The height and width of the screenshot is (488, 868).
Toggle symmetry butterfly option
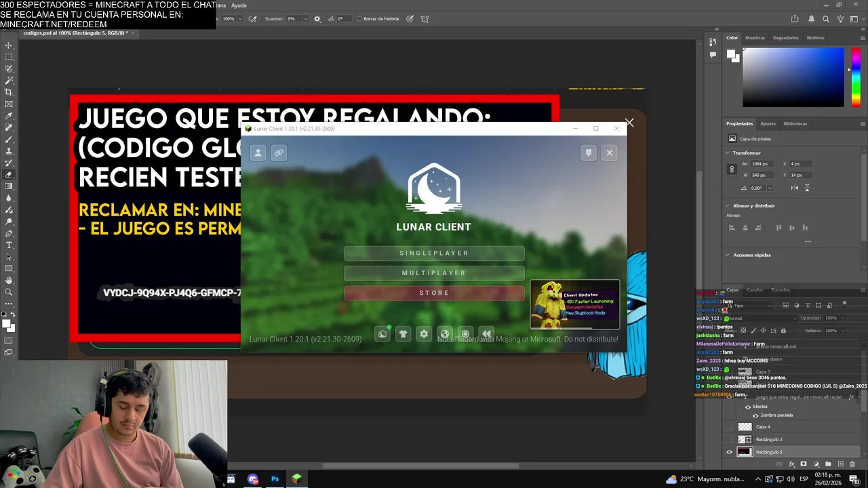[x=425, y=19]
